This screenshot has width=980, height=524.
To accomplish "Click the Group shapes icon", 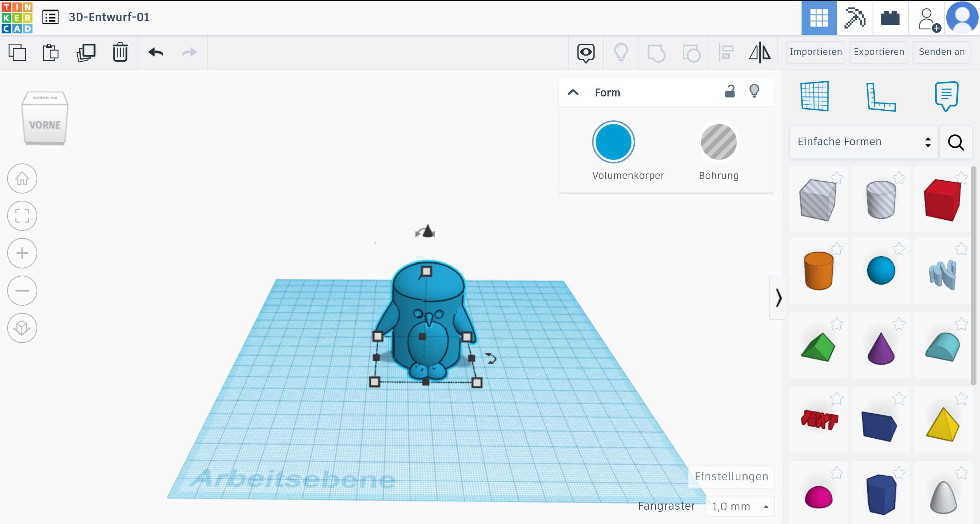I will 656,53.
